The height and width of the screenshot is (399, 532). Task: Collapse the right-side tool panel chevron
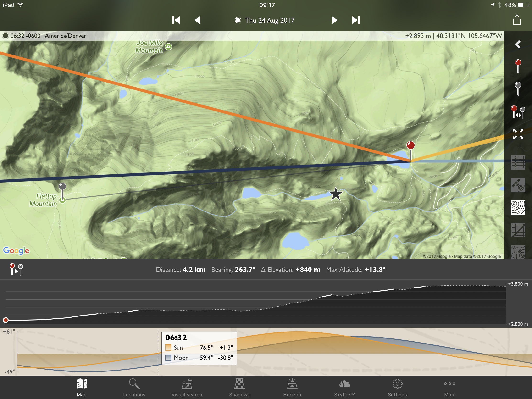518,44
